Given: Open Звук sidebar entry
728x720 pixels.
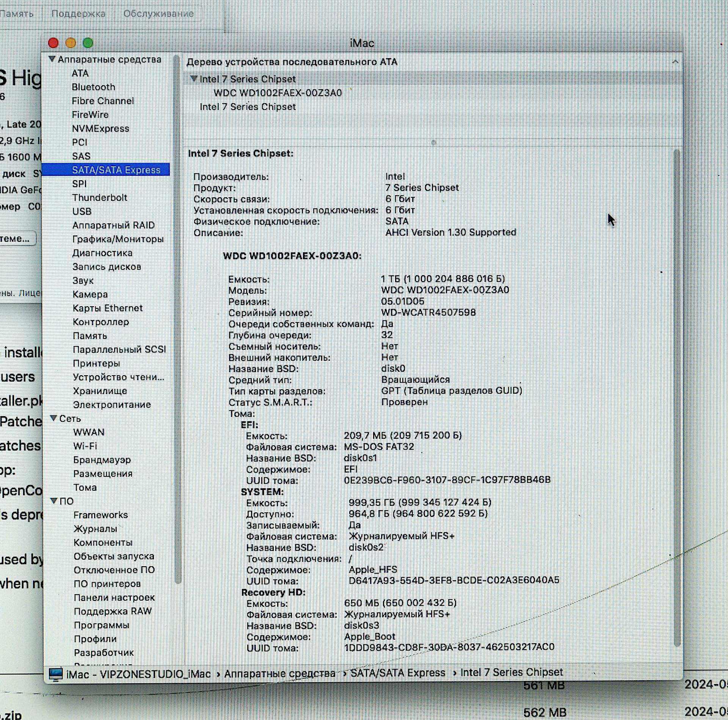Looking at the screenshot, I should [x=83, y=281].
